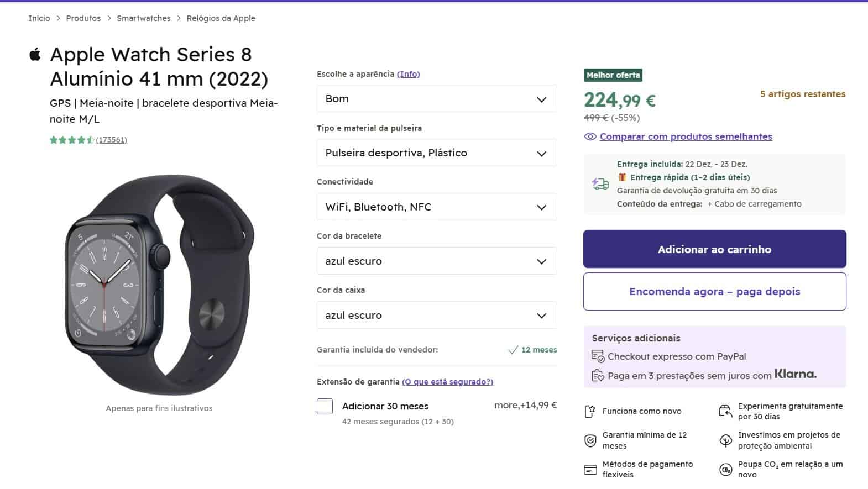Open the 'WiFi, Bluetooth, NFC' connectivity dropdown
The width and height of the screenshot is (868, 489).
pyautogui.click(x=436, y=207)
